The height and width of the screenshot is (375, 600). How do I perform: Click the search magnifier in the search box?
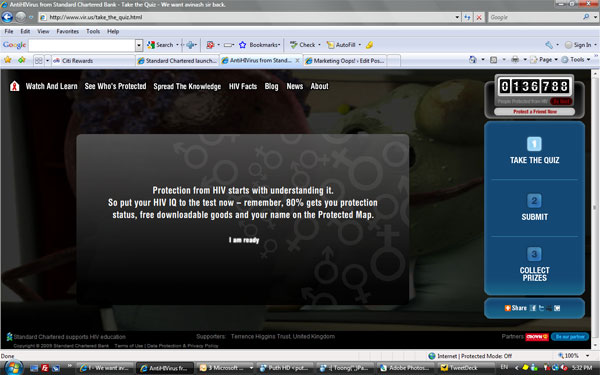586,17
